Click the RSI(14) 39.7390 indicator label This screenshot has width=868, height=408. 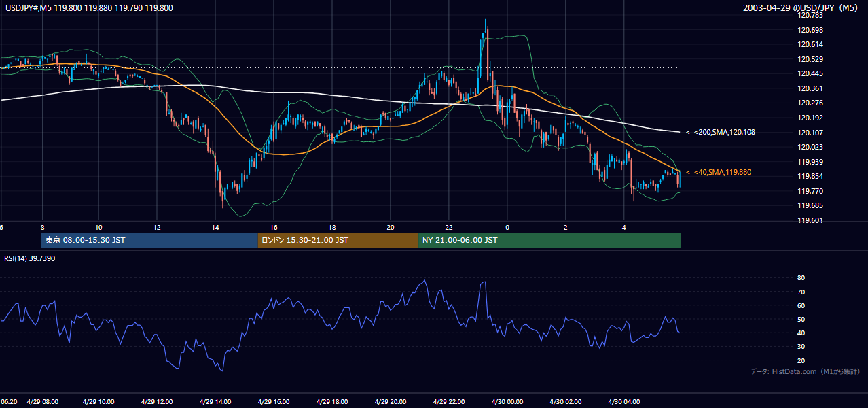[x=30, y=258]
